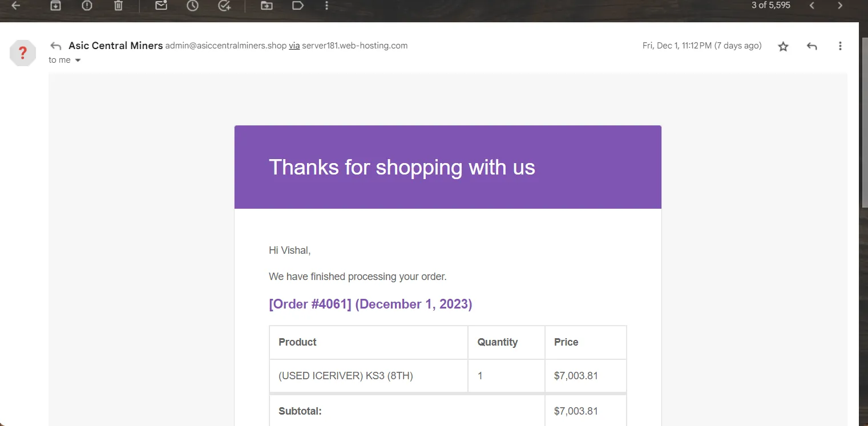Open the Move to folder icon
868x426 pixels.
[x=267, y=6]
